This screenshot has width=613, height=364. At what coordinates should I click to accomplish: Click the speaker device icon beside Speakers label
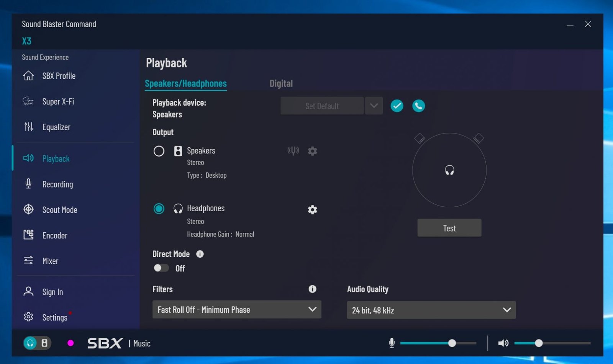(x=178, y=151)
